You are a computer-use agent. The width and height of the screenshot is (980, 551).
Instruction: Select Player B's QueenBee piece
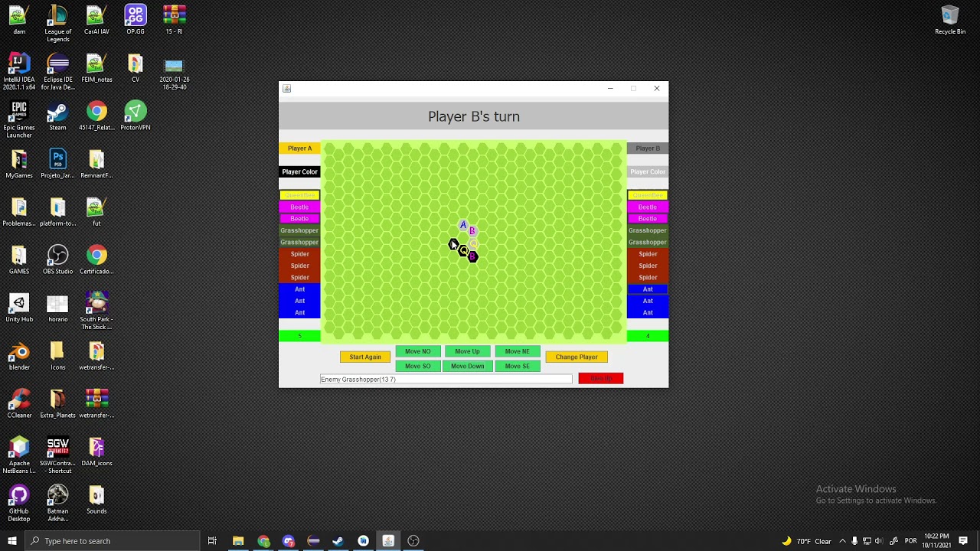648,195
